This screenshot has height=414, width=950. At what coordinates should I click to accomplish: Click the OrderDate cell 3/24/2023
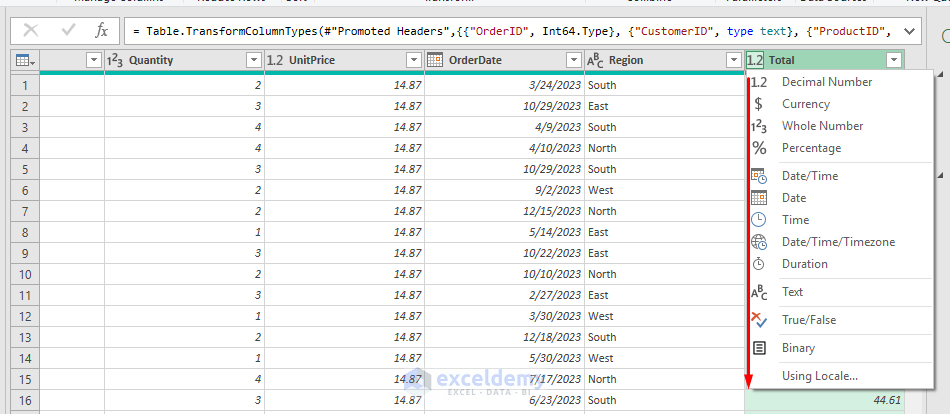click(x=505, y=85)
